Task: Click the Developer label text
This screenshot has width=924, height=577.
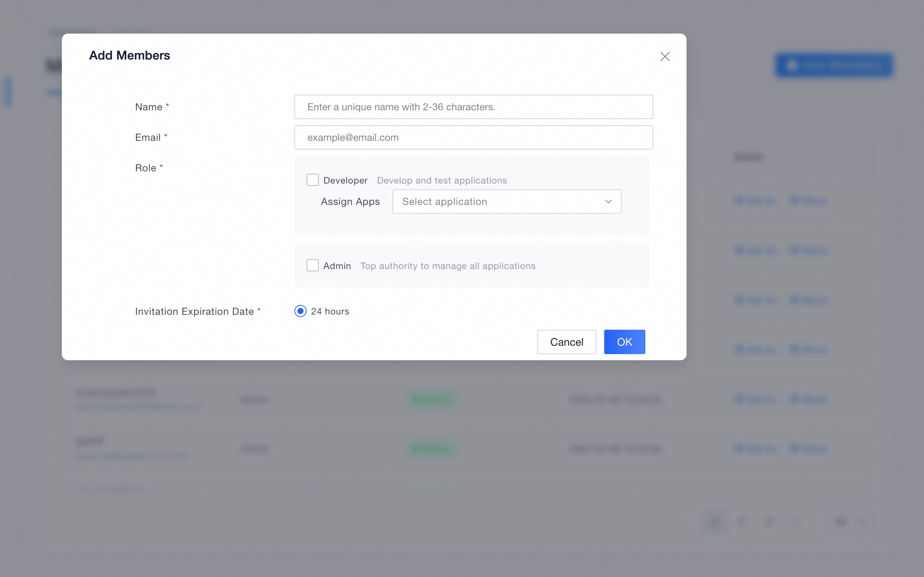Action: (345, 181)
